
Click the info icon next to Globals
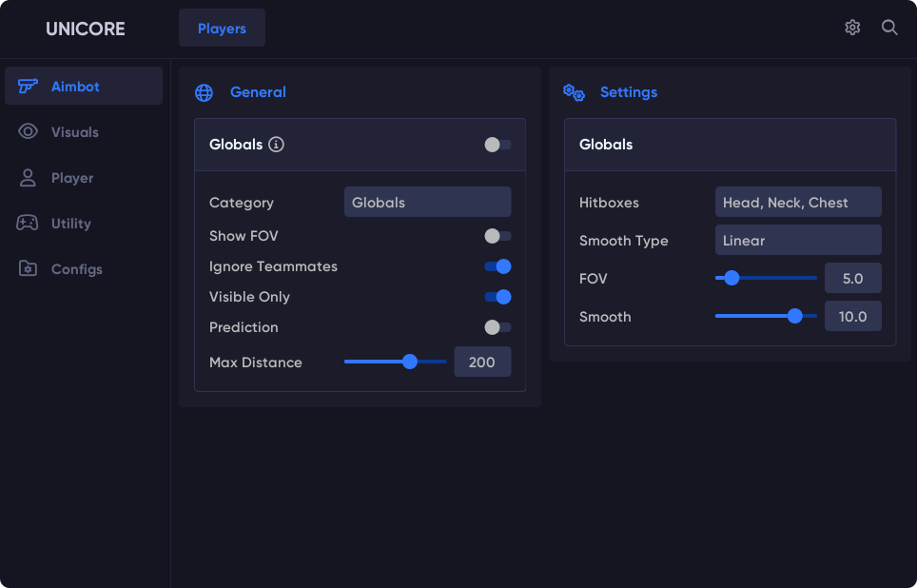(276, 145)
